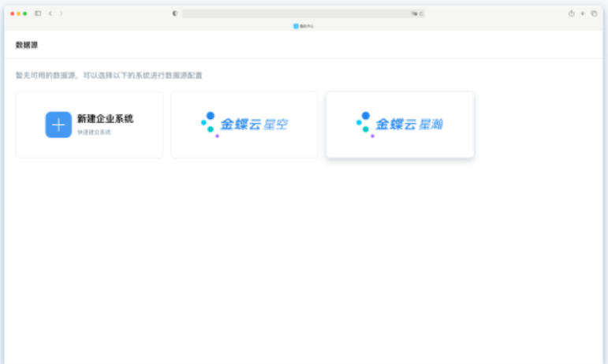Go back with the browser back arrow
Image resolution: width=608 pixels, height=364 pixels.
(x=50, y=13)
